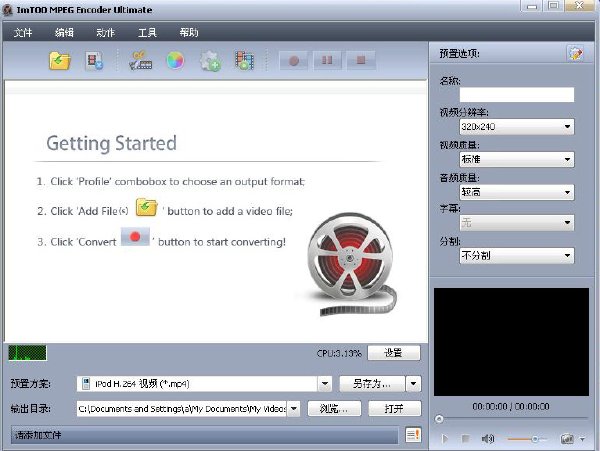The image size is (600, 451).
Task: Click the 设置 button near CPU usage
Action: coord(393,353)
